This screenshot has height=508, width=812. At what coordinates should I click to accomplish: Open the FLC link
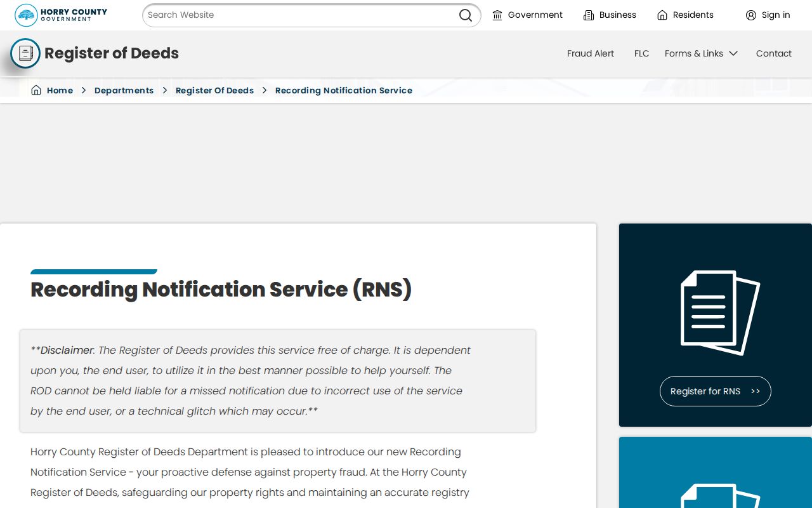(x=642, y=53)
